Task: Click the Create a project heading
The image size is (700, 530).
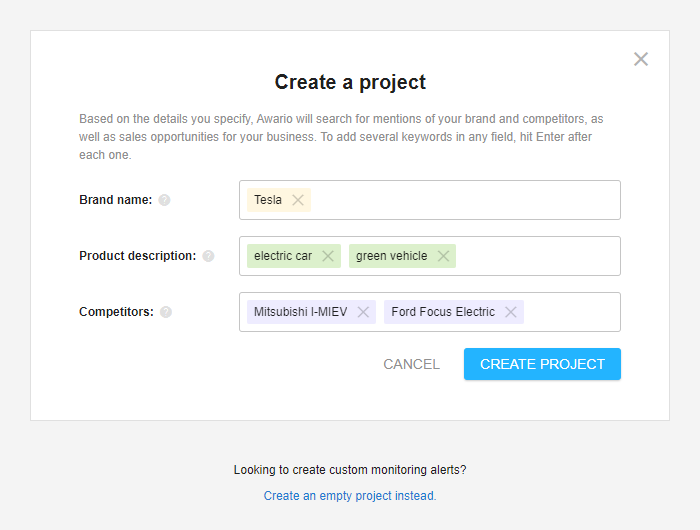Action: 350,82
